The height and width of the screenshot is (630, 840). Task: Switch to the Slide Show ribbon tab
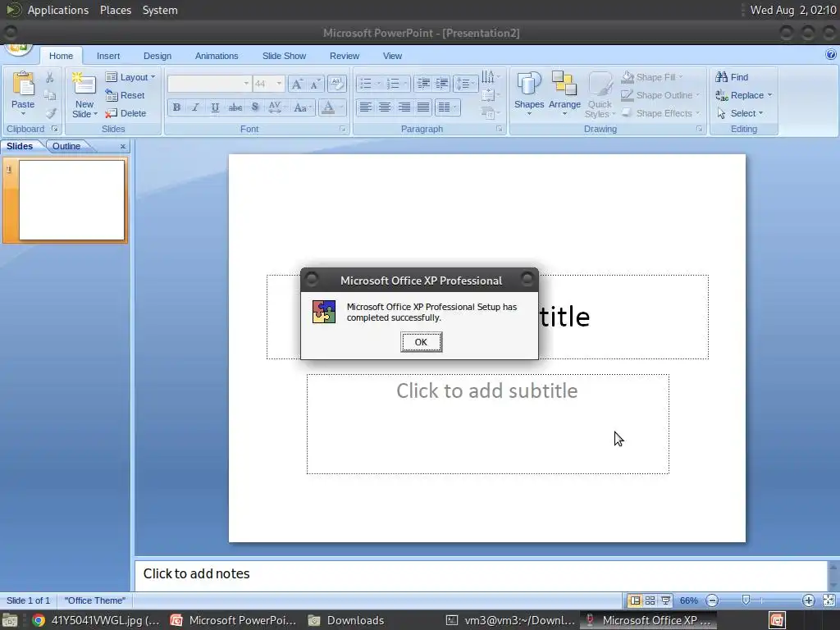coord(284,56)
